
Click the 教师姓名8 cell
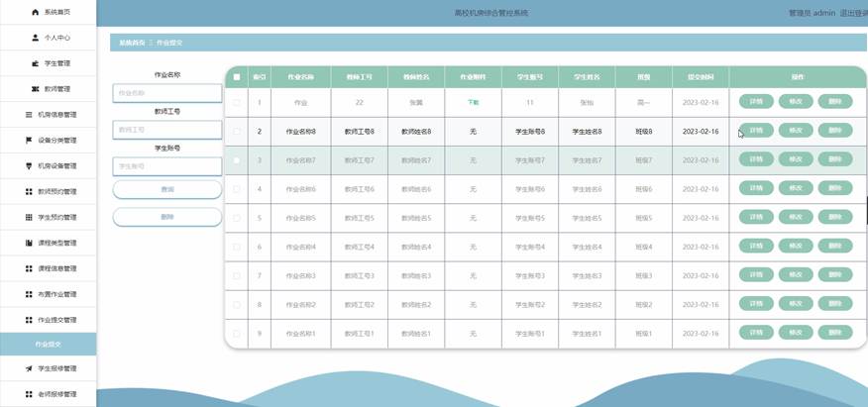click(416, 132)
